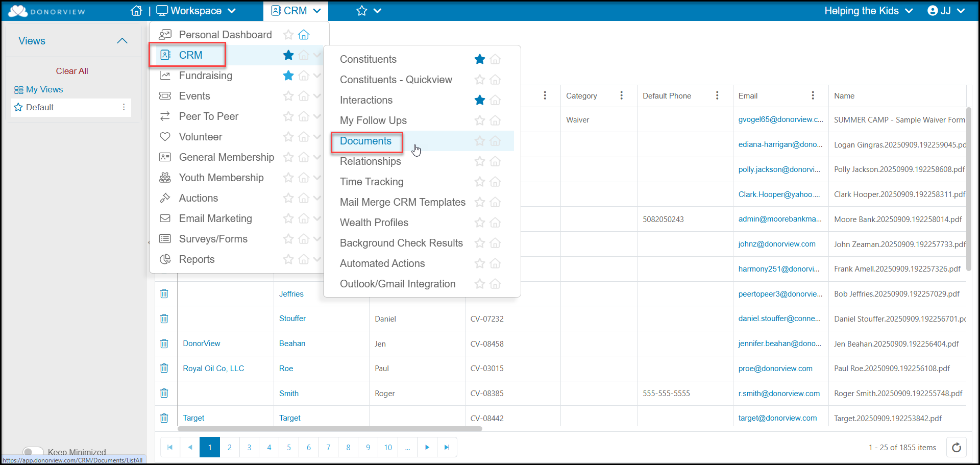This screenshot has width=980, height=465.
Task: Unfavorite the Interactions star
Action: (x=480, y=100)
